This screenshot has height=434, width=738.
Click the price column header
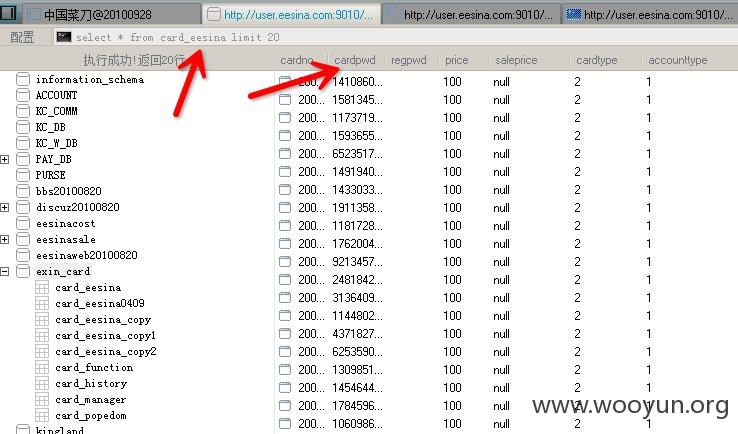[x=457, y=60]
